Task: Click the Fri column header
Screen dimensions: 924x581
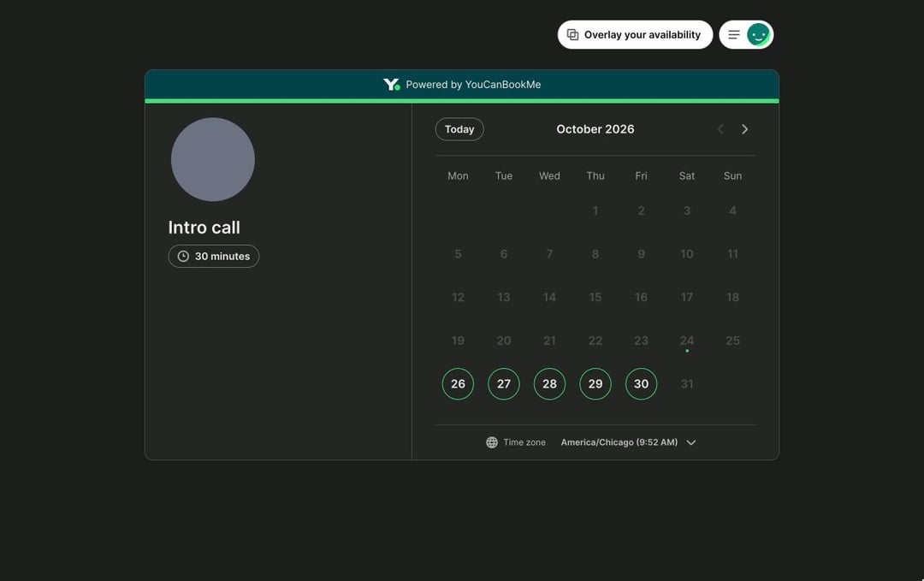Action: 641,176
